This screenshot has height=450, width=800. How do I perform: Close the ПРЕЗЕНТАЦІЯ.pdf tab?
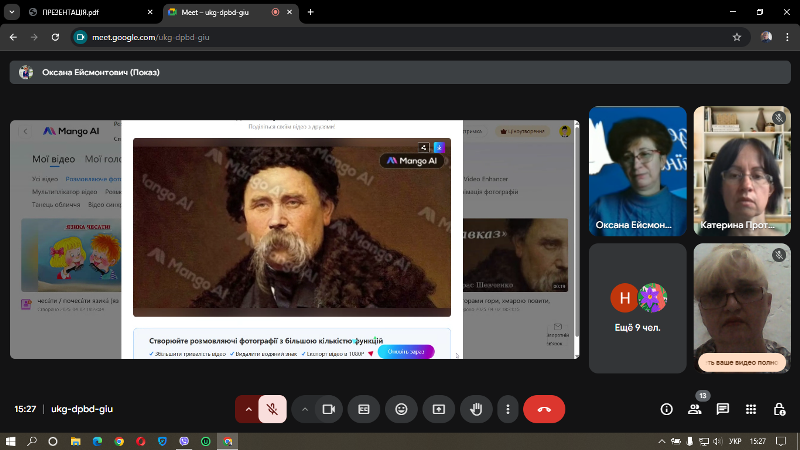149,12
